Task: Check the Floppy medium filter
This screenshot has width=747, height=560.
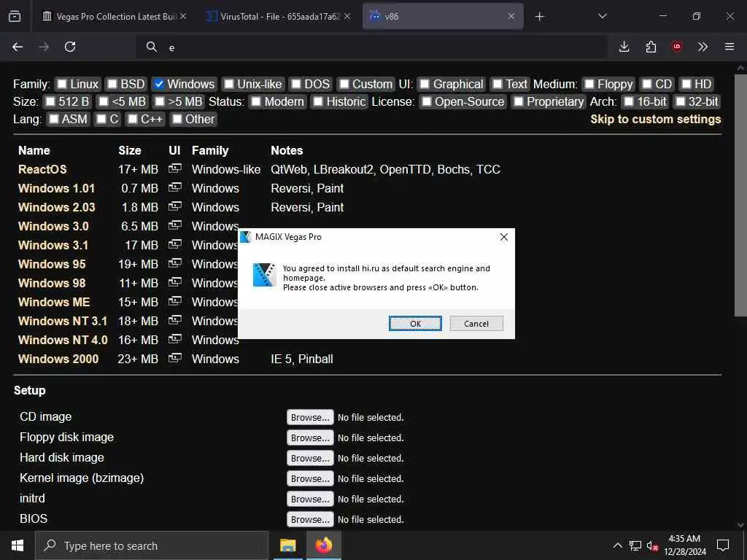Action: 589,85
